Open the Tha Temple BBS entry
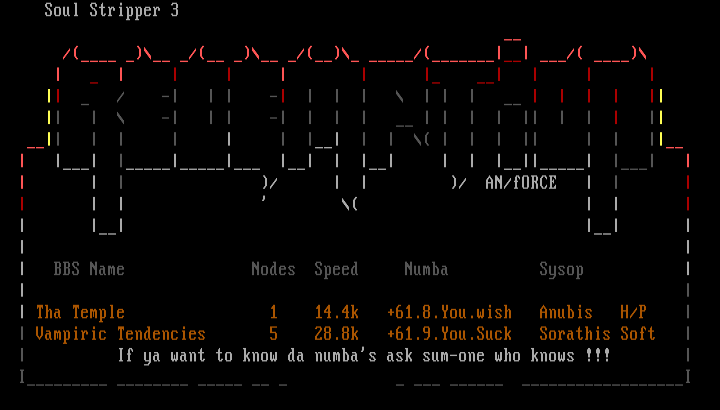Viewport: 720px width, 410px height. pos(80,312)
